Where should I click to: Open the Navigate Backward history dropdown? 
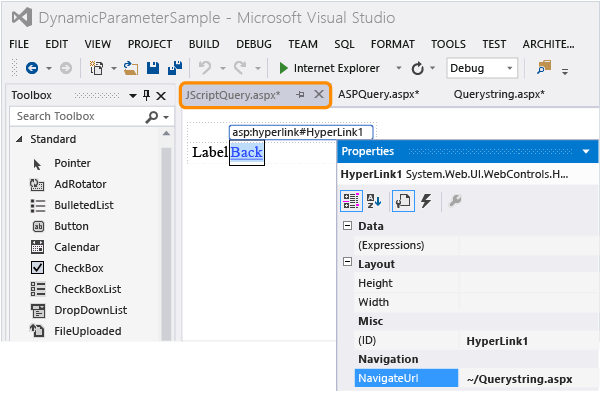click(x=49, y=68)
